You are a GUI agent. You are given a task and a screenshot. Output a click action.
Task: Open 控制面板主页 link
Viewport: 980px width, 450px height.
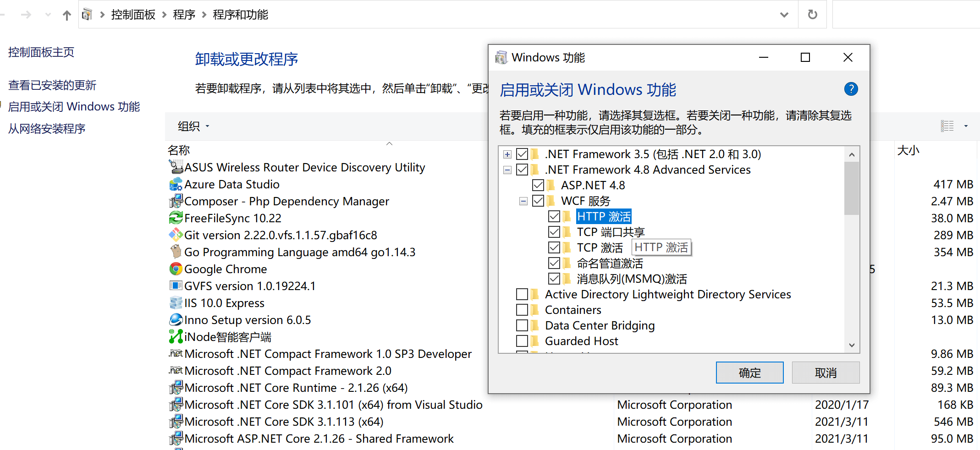(x=41, y=52)
